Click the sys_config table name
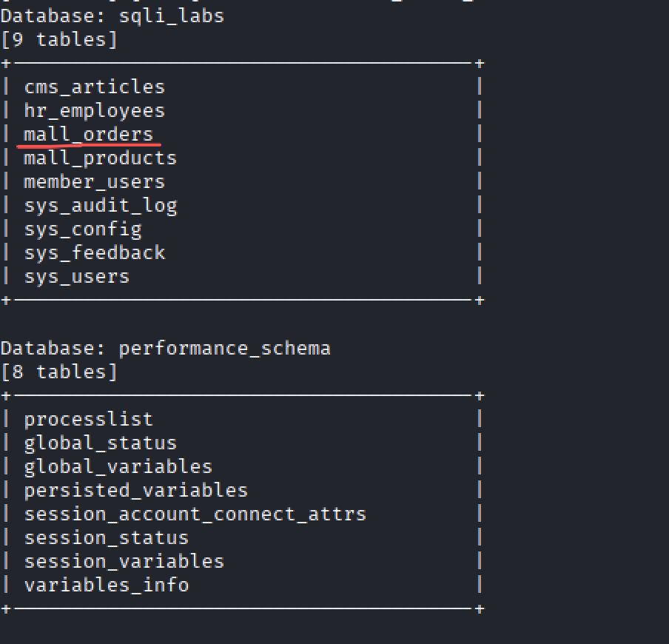Image resolution: width=669 pixels, height=644 pixels. (x=82, y=229)
